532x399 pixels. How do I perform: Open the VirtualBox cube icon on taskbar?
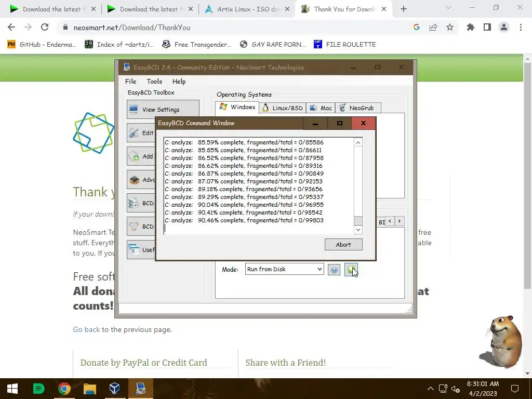115,389
